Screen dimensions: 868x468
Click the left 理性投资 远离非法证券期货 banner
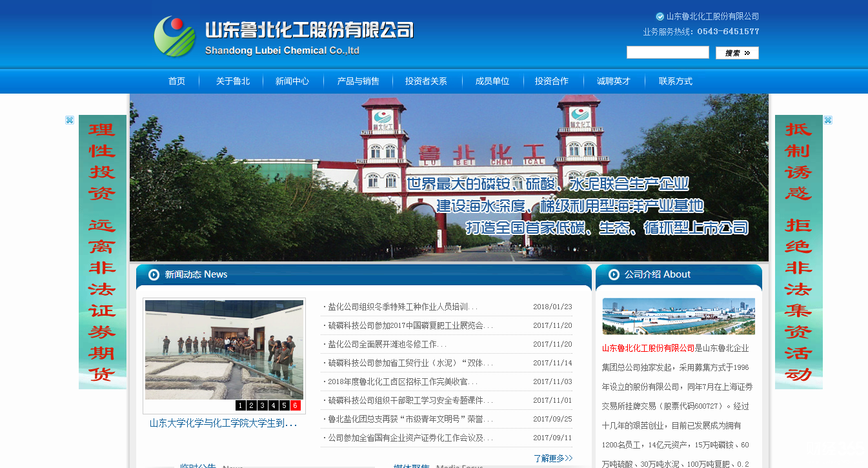point(103,252)
